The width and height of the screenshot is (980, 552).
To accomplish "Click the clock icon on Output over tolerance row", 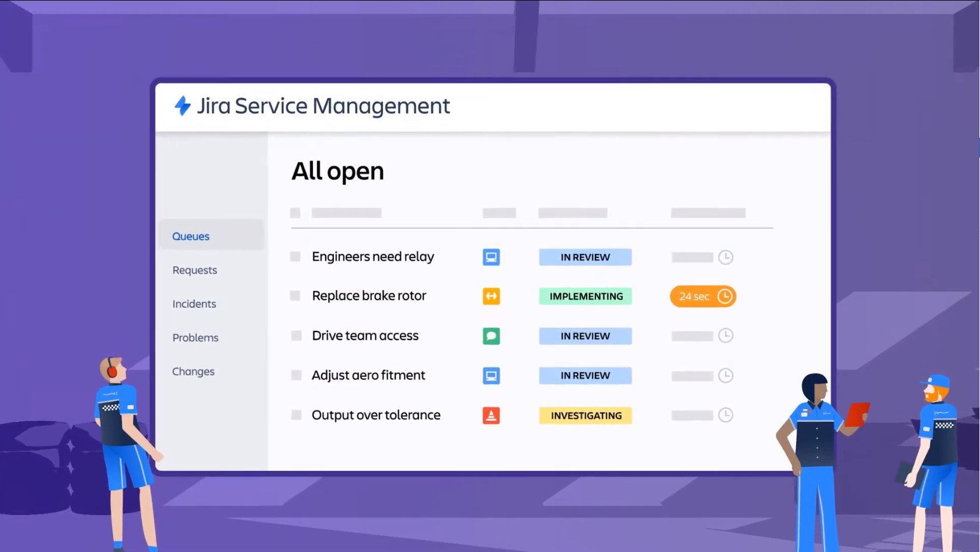I will click(727, 415).
